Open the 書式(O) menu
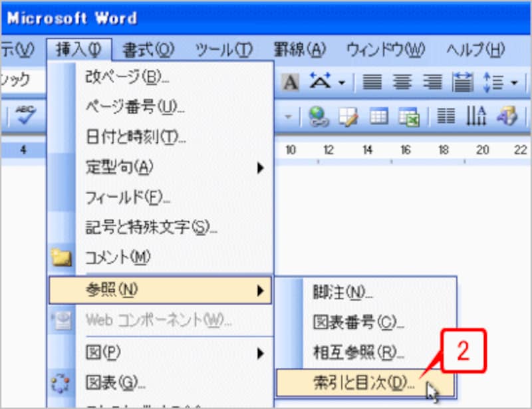This screenshot has width=532, height=409. pyautogui.click(x=148, y=50)
